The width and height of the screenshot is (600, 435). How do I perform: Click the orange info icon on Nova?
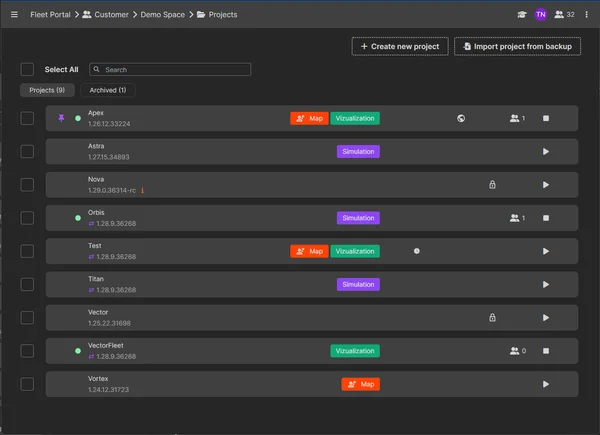click(x=142, y=190)
